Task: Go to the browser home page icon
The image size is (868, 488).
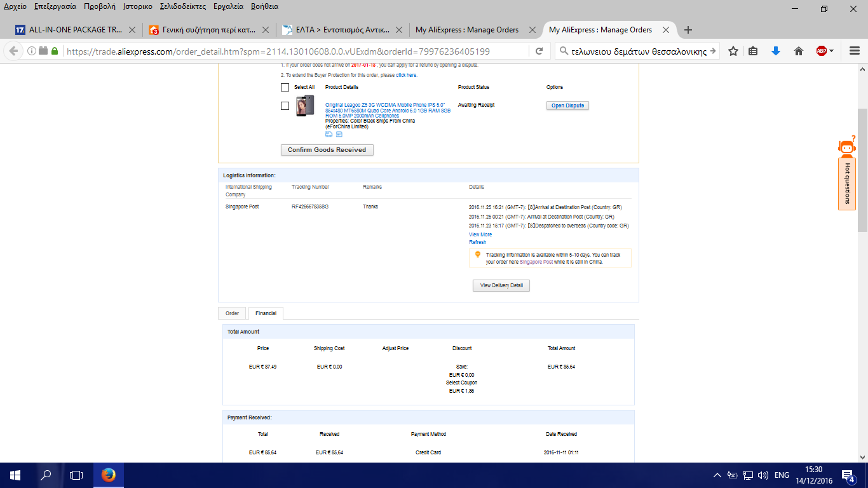Action: (799, 51)
